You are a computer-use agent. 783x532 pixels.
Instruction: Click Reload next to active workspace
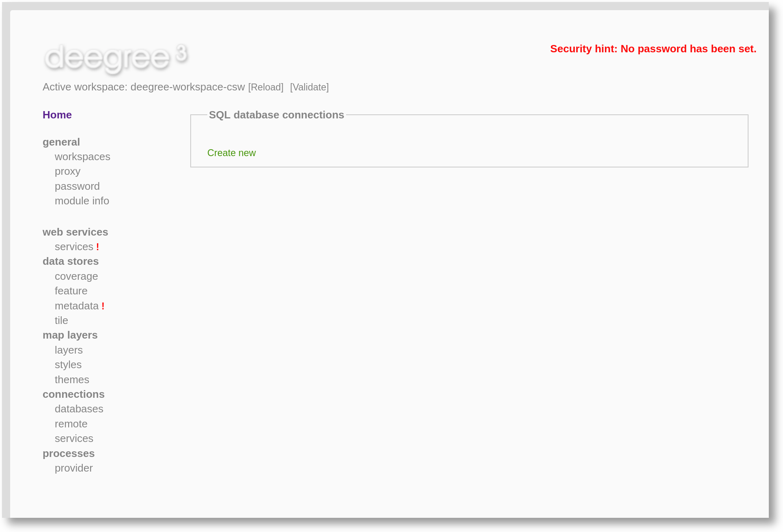pyautogui.click(x=266, y=87)
